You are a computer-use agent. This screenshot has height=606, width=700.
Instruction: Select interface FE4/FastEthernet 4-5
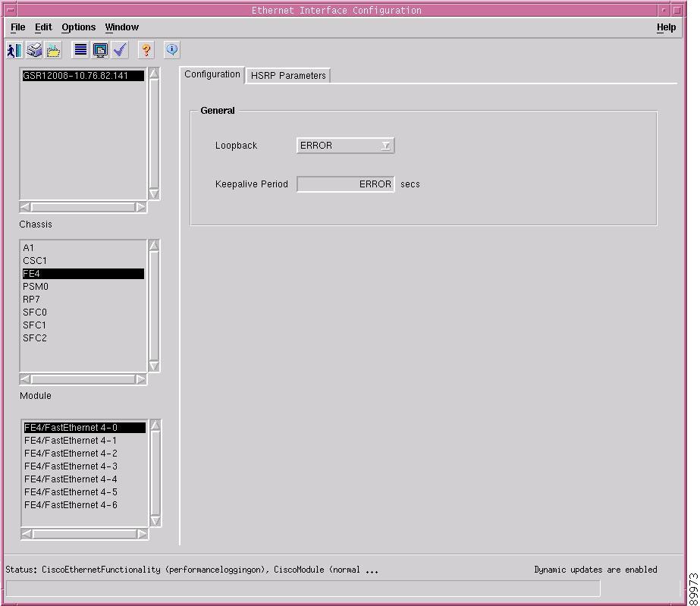pyautogui.click(x=84, y=492)
